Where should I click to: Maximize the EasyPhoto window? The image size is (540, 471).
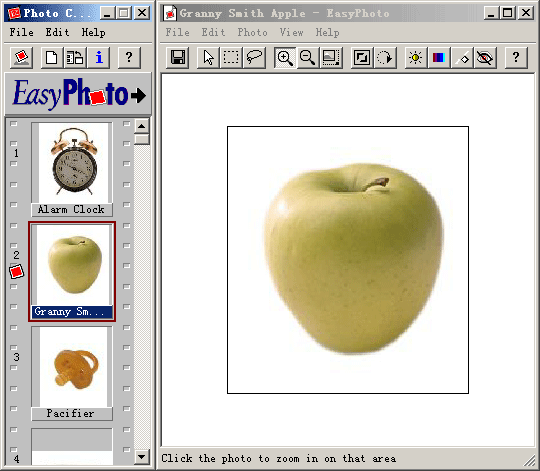(x=507, y=13)
